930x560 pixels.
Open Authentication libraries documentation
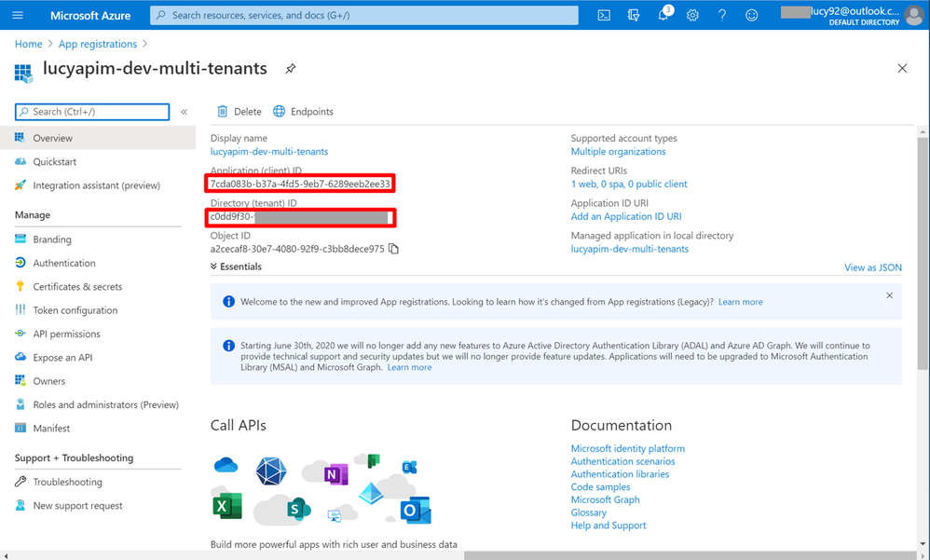click(x=620, y=474)
